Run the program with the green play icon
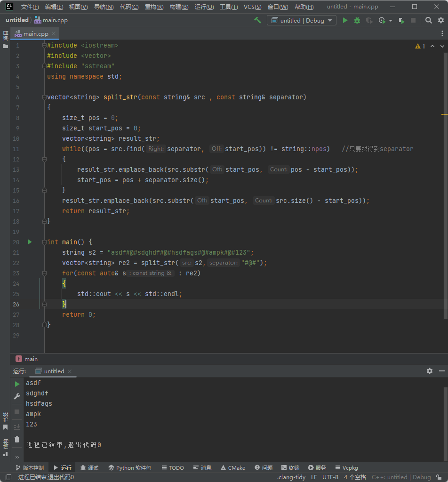448x482 pixels. tap(345, 20)
